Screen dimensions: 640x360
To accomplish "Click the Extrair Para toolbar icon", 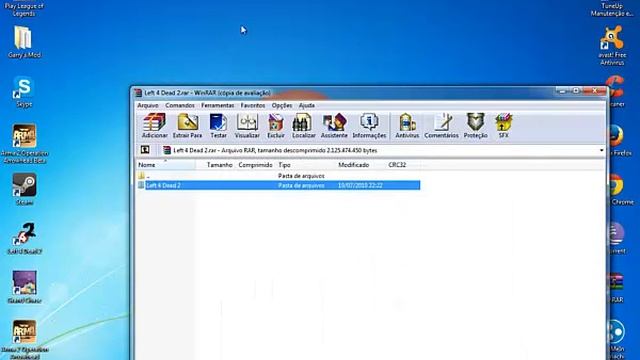I will coord(187,126).
